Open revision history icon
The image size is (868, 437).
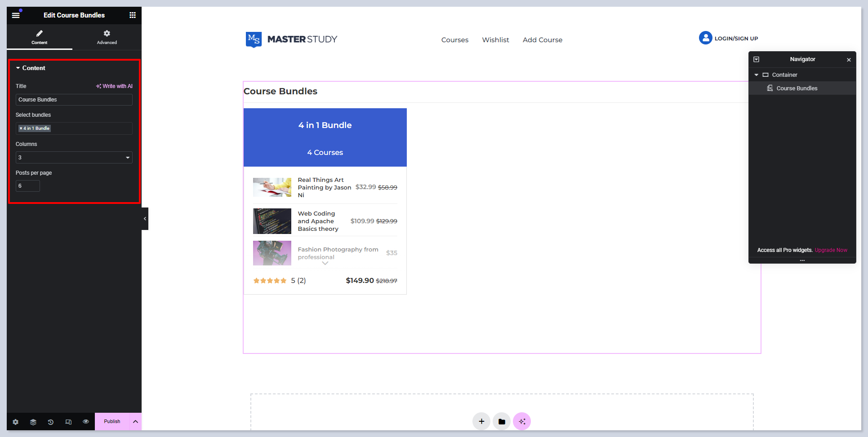click(x=51, y=422)
